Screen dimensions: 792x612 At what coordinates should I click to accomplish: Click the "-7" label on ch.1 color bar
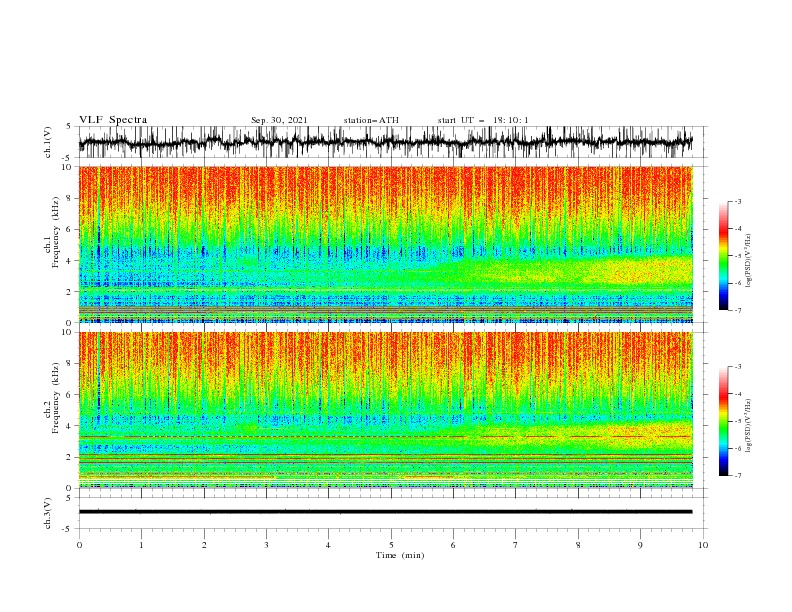[x=737, y=310]
